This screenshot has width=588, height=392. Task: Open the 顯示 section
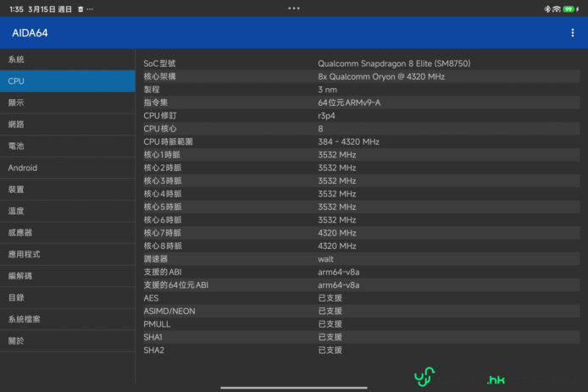point(16,102)
